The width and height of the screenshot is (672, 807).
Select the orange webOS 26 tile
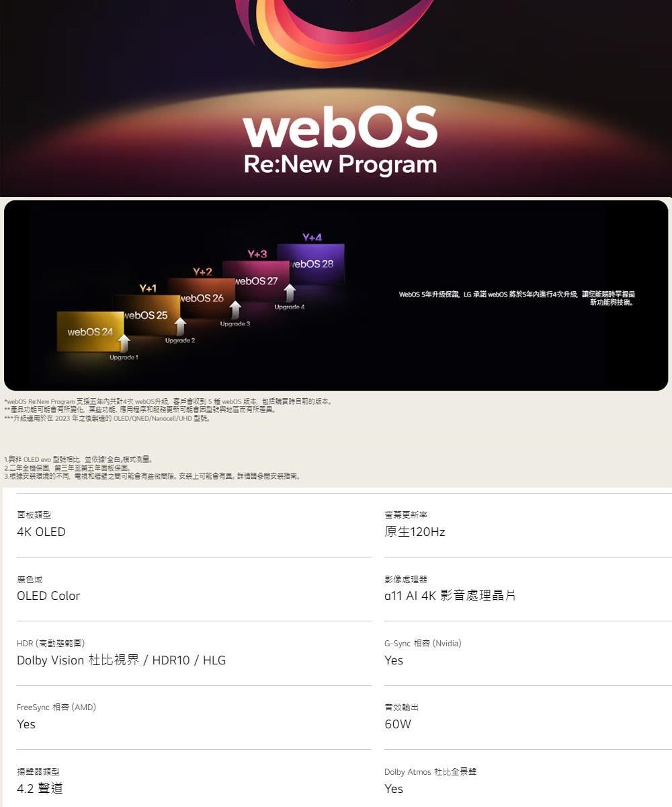coord(202,297)
